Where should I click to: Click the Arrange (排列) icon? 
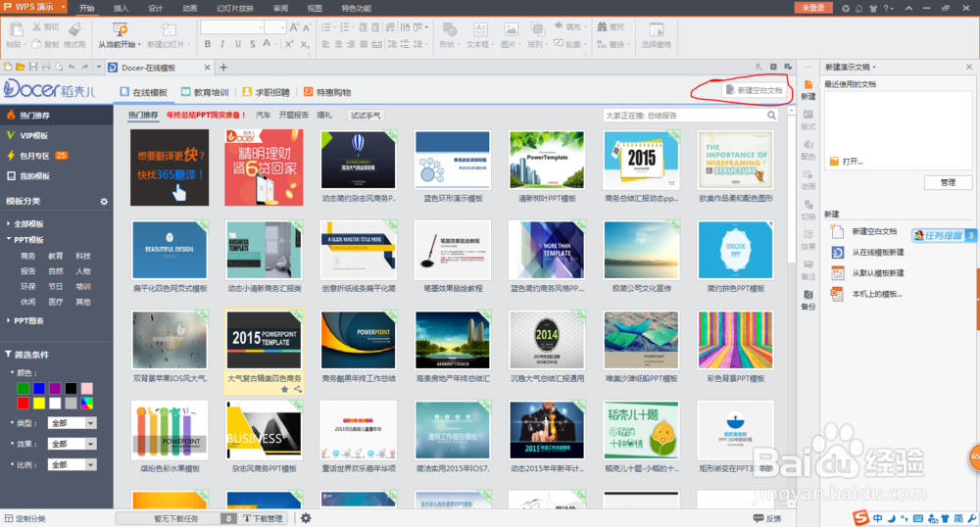537,29
